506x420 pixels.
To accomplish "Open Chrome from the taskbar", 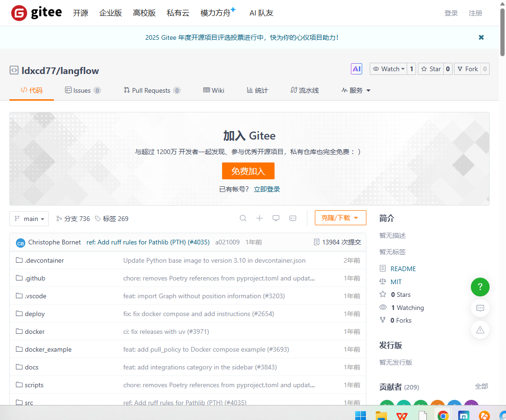I will 443,415.
